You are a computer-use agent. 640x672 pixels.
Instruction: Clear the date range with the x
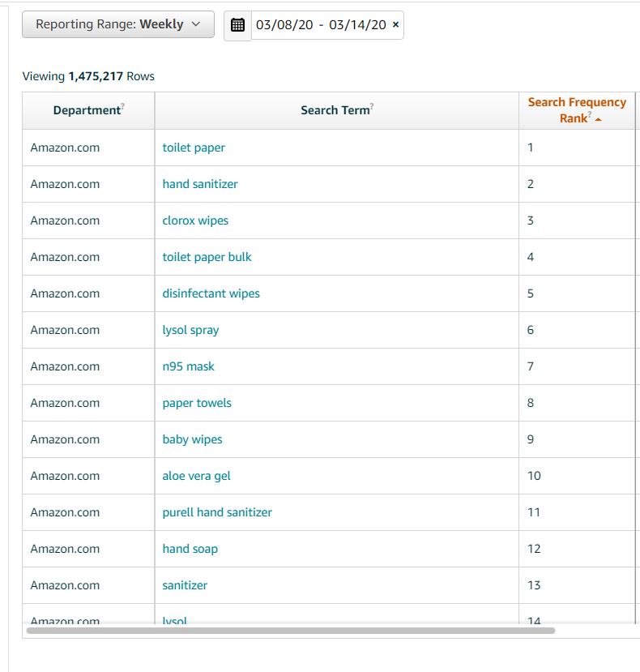[396, 24]
